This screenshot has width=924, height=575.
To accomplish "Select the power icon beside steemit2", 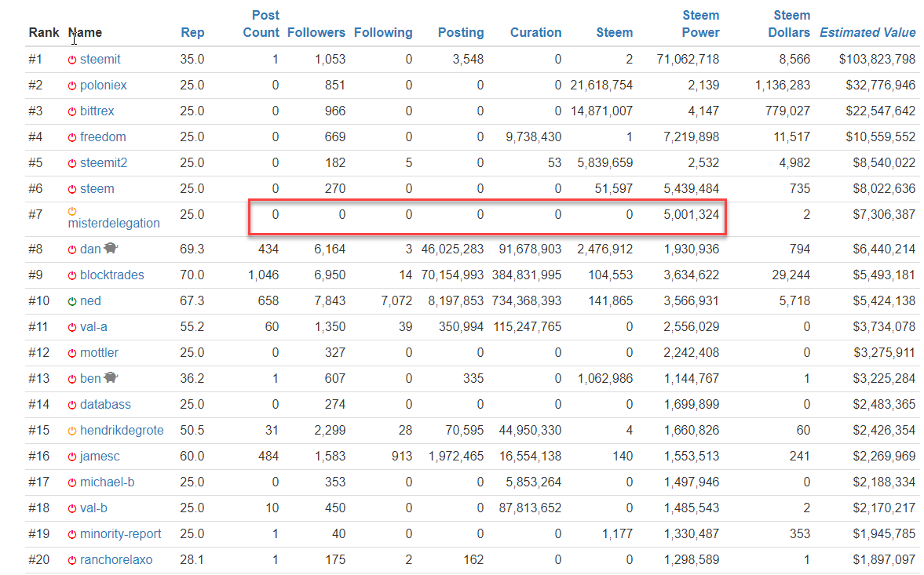I will pyautogui.click(x=72, y=163).
